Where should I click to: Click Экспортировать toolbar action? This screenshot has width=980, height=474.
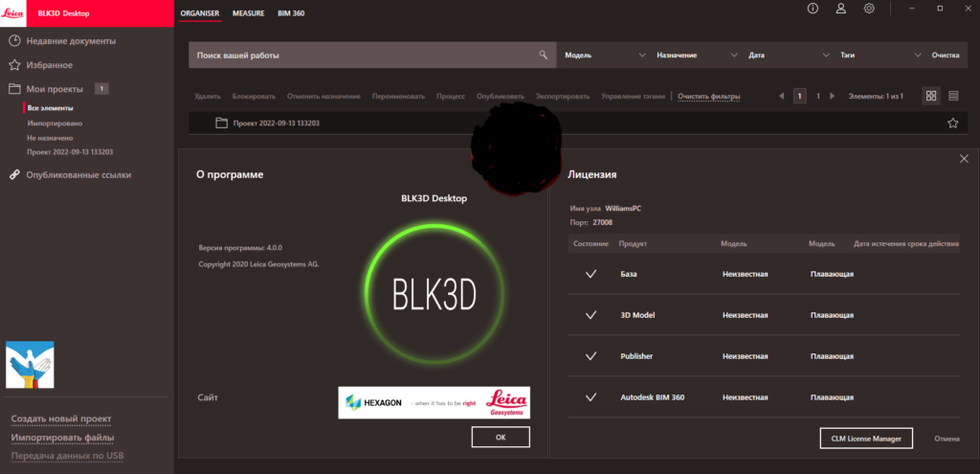pos(563,97)
